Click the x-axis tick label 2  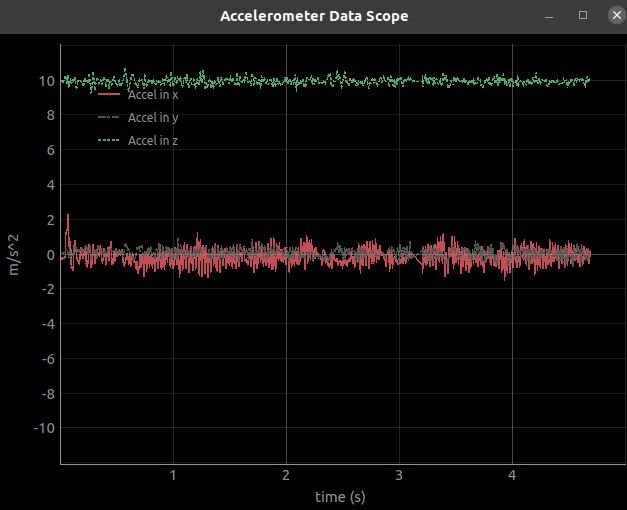click(286, 475)
